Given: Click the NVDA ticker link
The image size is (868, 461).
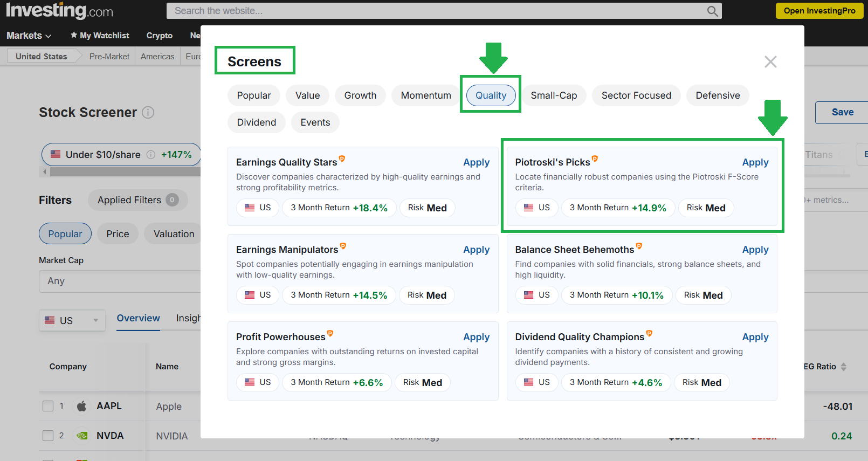Looking at the screenshot, I should (x=110, y=436).
